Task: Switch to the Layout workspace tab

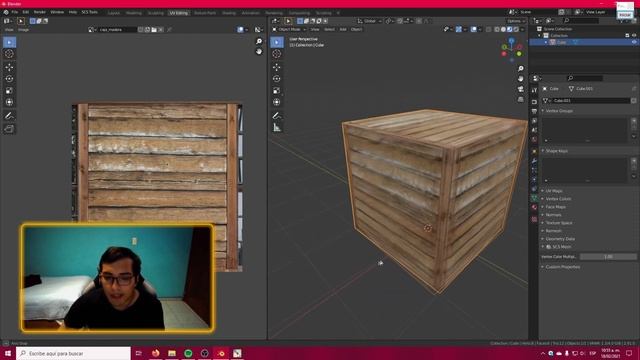Action: tap(114, 13)
